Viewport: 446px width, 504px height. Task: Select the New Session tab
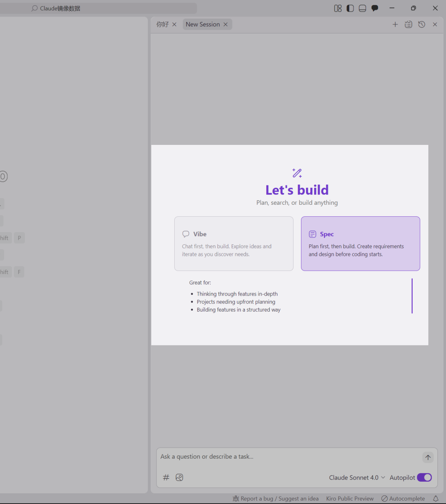point(203,24)
